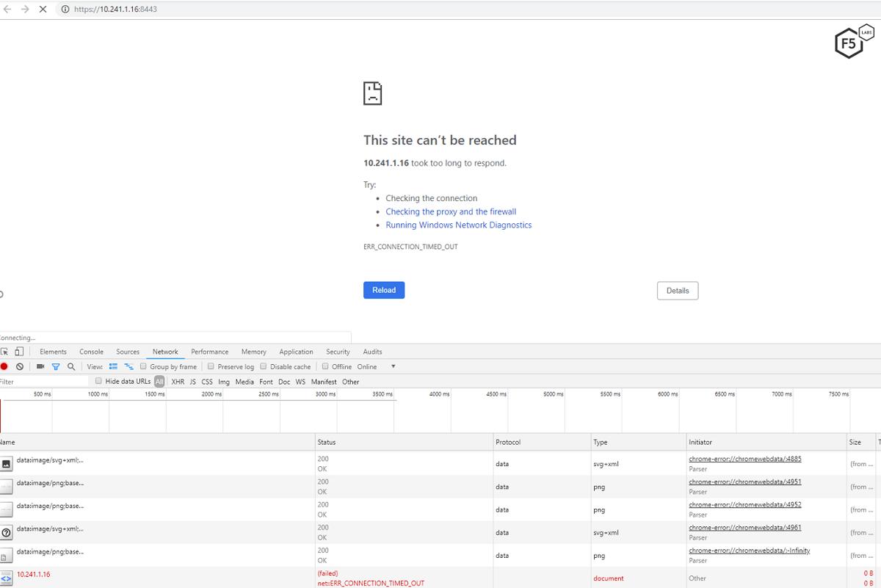Open 'Running Windows Network Diagnostics' link
Screen dimensions: 881x588
(459, 225)
